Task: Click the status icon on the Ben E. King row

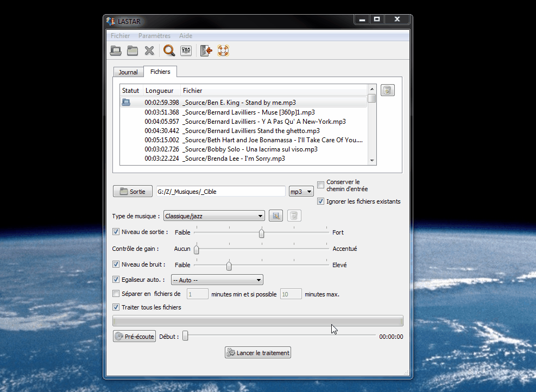Action: click(x=126, y=102)
